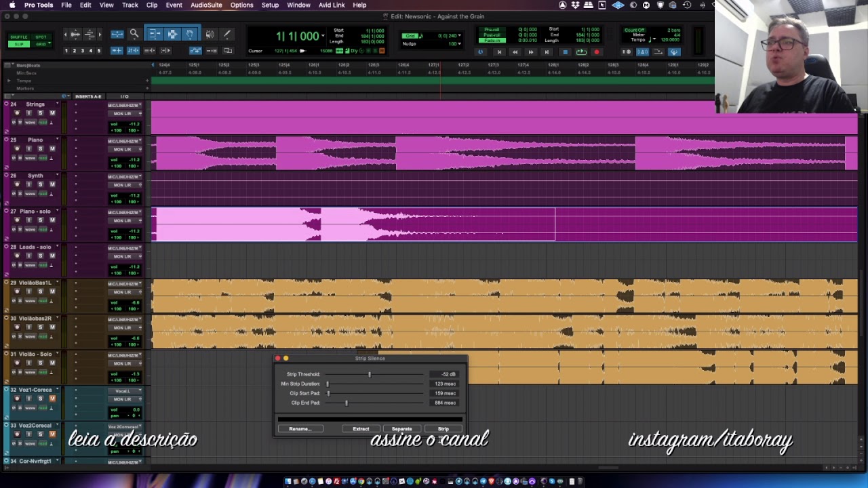Screen dimensions: 868x488
Task: Select the Zoomer magnifier tool
Action: pyautogui.click(x=134, y=34)
